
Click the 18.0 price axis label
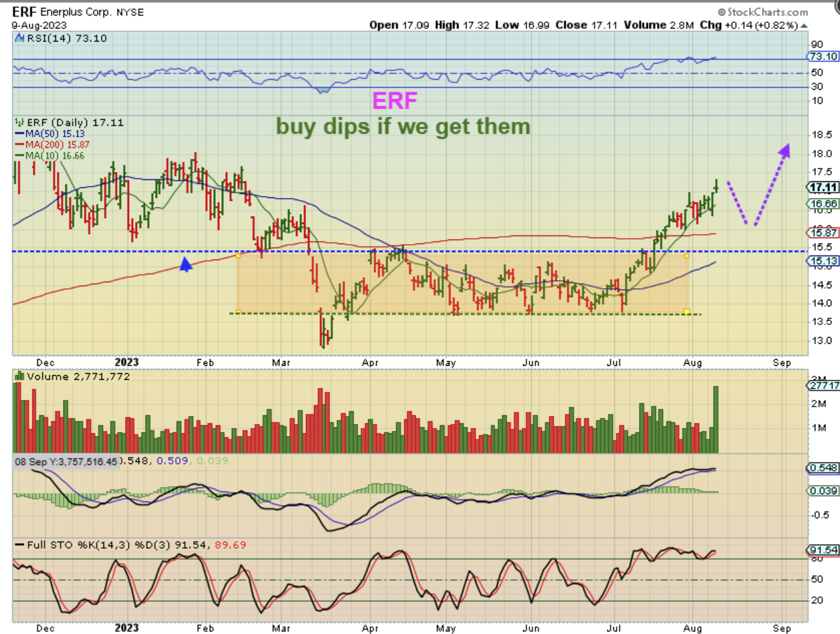pos(821,154)
